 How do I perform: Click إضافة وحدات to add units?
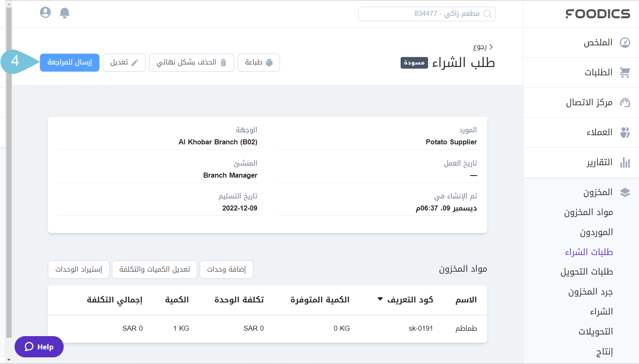[x=226, y=269]
